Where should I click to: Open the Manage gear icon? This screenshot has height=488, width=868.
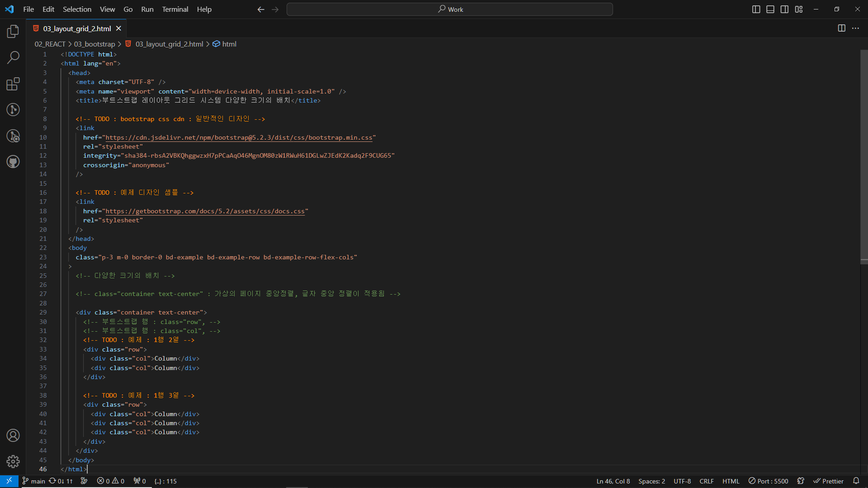[13, 461]
